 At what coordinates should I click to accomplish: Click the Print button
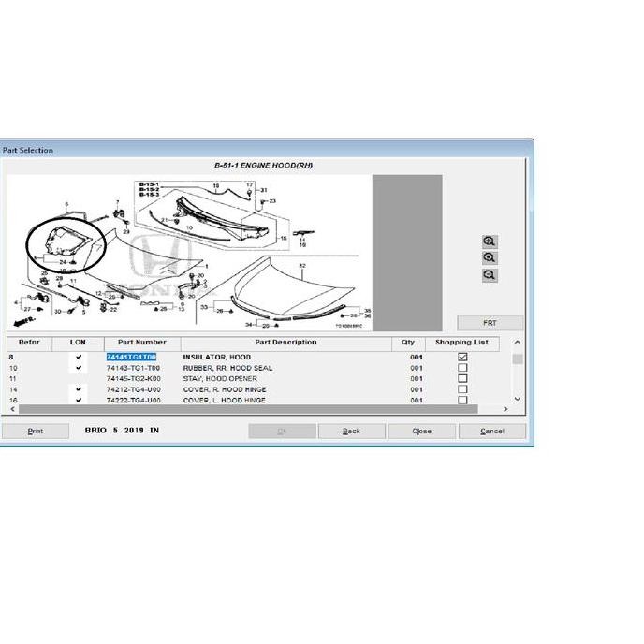point(36,432)
